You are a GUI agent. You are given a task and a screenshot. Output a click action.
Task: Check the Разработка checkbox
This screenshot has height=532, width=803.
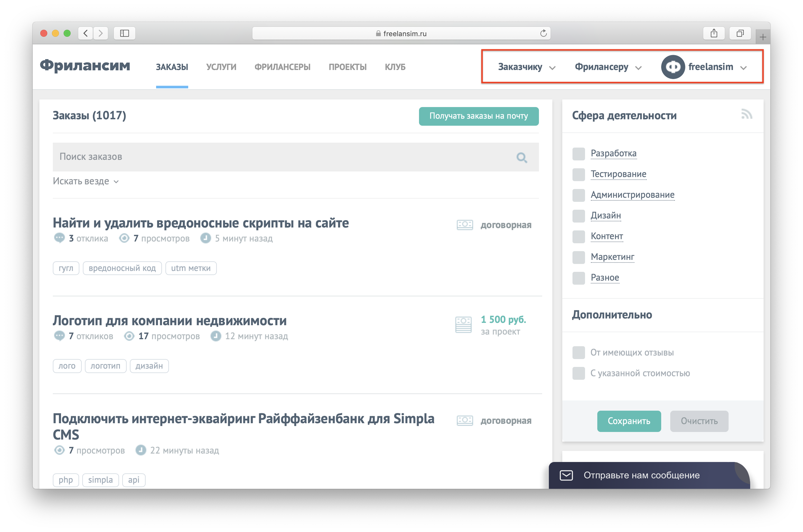(578, 154)
